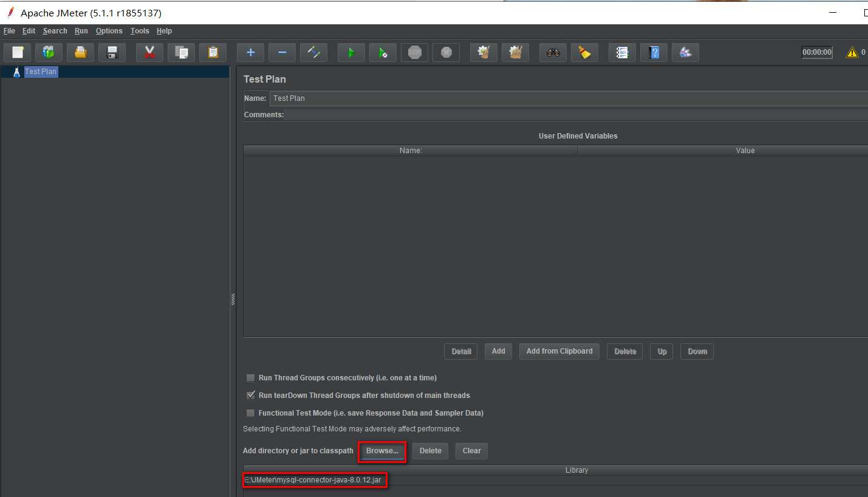Click the Shutdown test icon
Image resolution: width=868 pixels, height=497 pixels.
tap(446, 52)
